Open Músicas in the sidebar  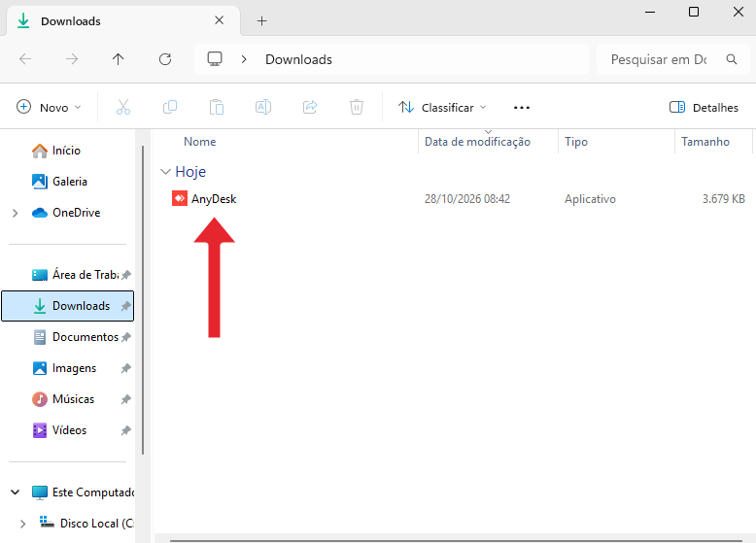pos(63,399)
